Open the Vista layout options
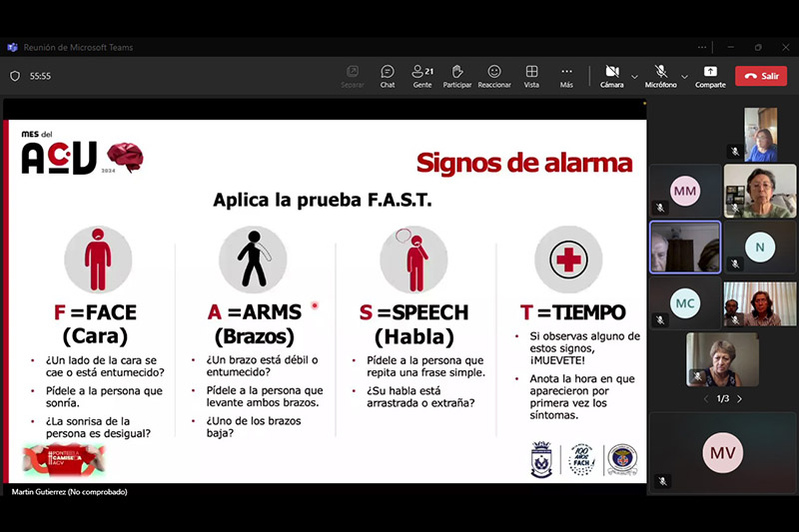The image size is (799, 532). [531, 77]
